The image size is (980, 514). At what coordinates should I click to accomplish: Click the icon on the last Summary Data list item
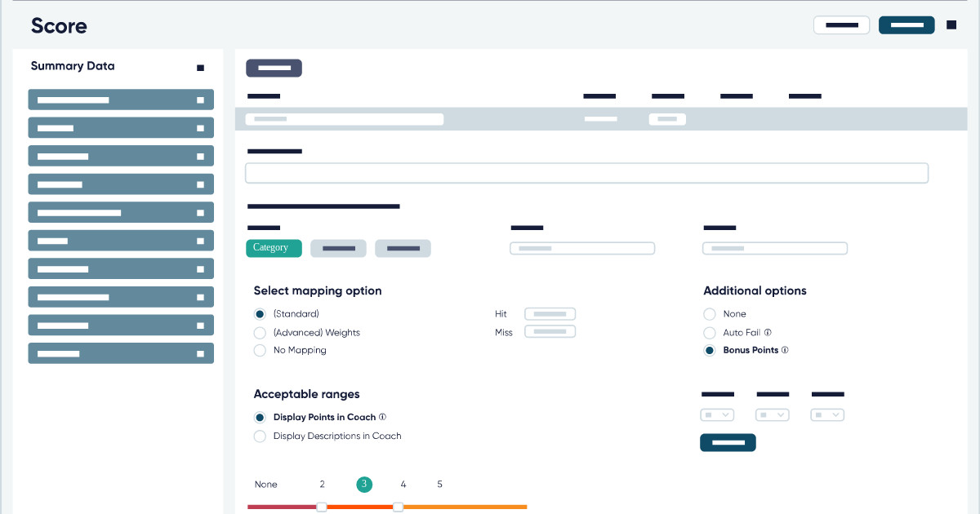201,353
